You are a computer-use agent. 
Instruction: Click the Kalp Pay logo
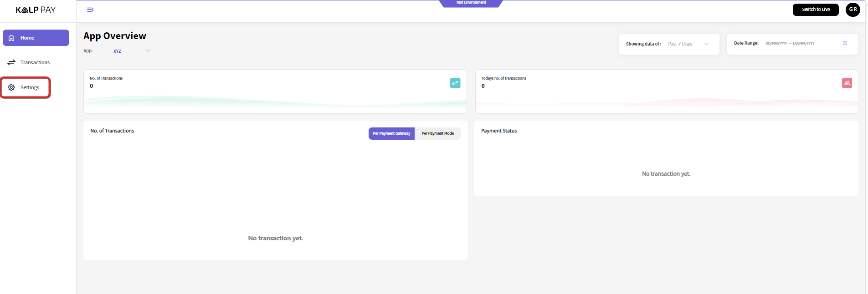pos(36,10)
